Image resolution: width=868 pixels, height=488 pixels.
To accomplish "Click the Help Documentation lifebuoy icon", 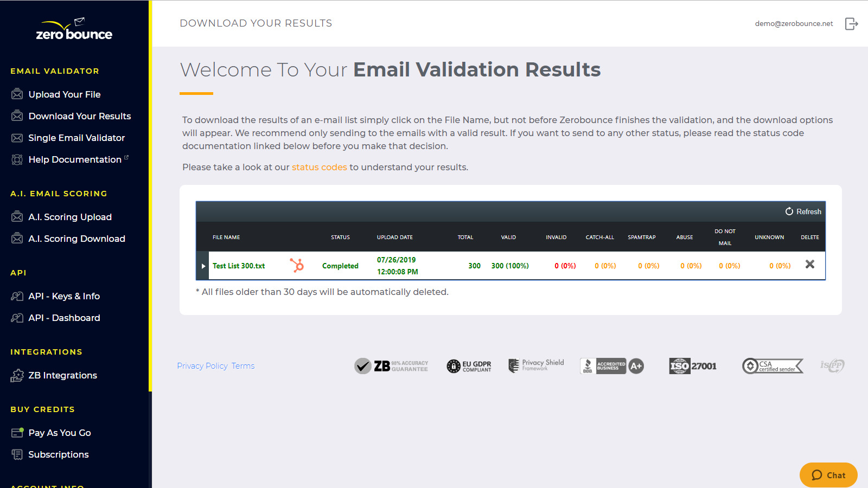I will (x=17, y=159).
